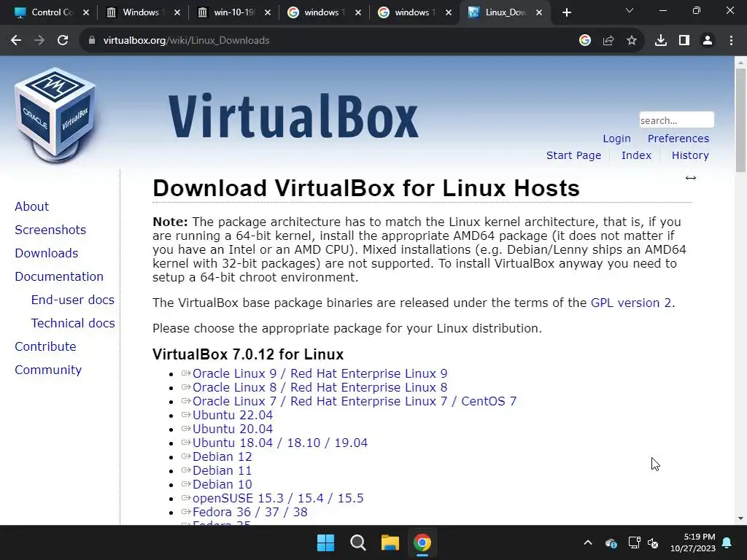
Task: Download the Ubuntu 22.04 package
Action: pos(233,415)
